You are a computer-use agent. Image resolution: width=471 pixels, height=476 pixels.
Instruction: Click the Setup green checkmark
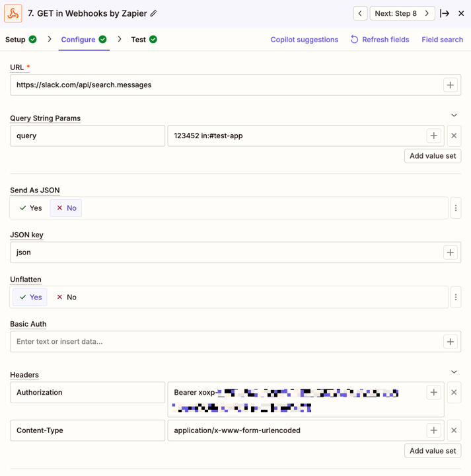coord(32,40)
